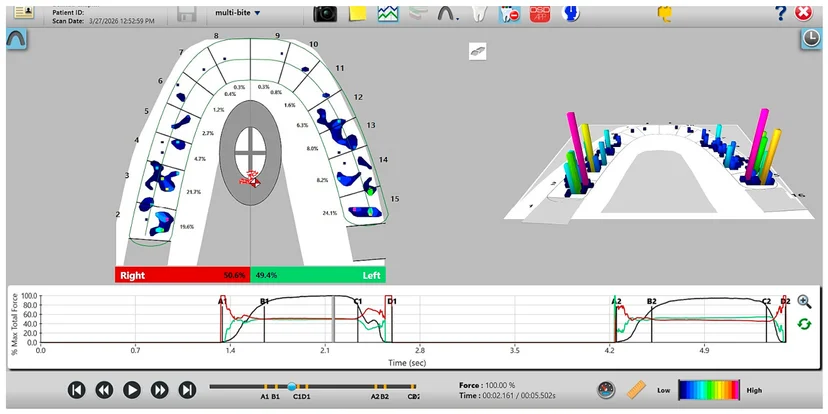828x414 pixels.
Task: Click the Play button
Action: 131,390
